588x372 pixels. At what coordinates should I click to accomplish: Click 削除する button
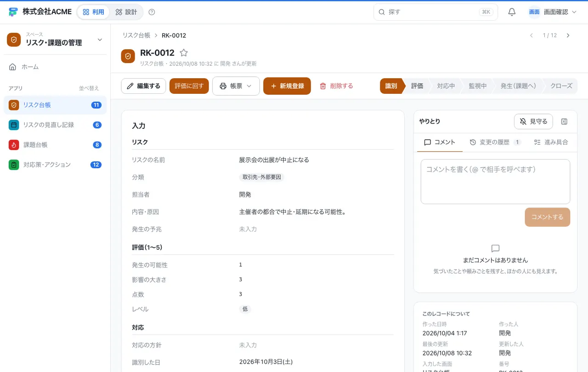tap(336, 86)
